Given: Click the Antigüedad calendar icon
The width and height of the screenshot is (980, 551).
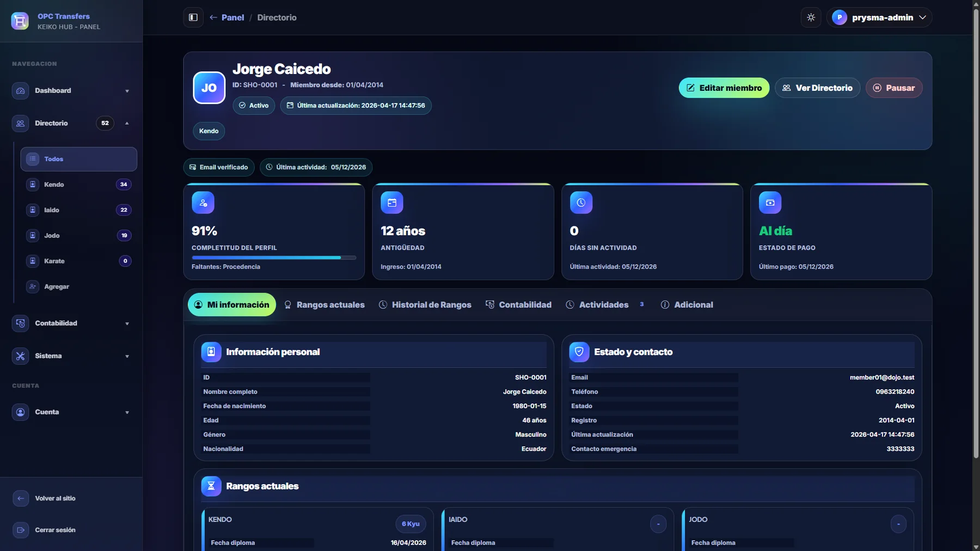Looking at the screenshot, I should 392,203.
